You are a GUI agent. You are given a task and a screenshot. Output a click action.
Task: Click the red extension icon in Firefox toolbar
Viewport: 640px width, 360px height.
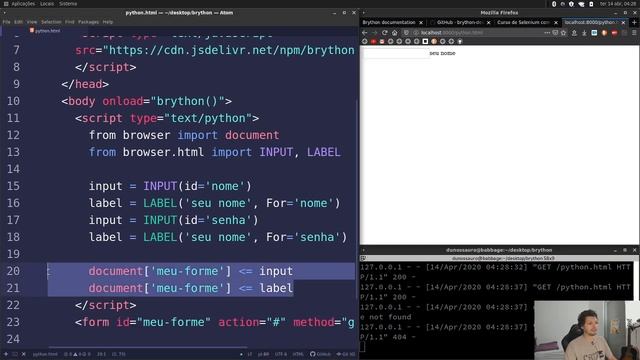(x=614, y=33)
